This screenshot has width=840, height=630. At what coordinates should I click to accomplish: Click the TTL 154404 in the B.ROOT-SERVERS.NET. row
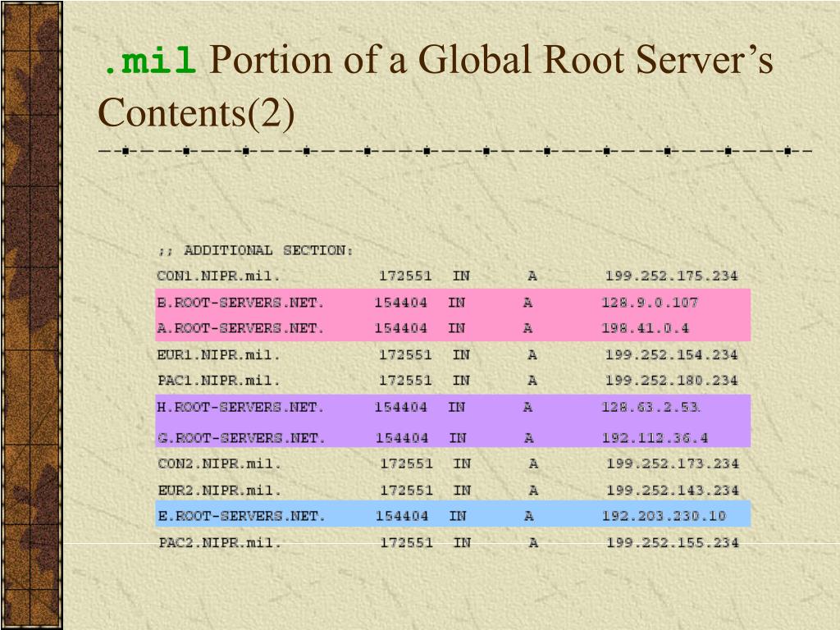click(400, 303)
